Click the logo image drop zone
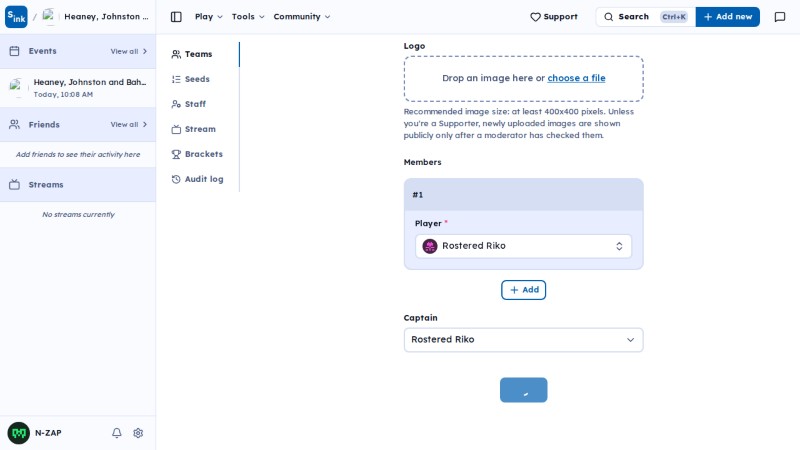Image resolution: width=800 pixels, height=450 pixels. [523, 79]
